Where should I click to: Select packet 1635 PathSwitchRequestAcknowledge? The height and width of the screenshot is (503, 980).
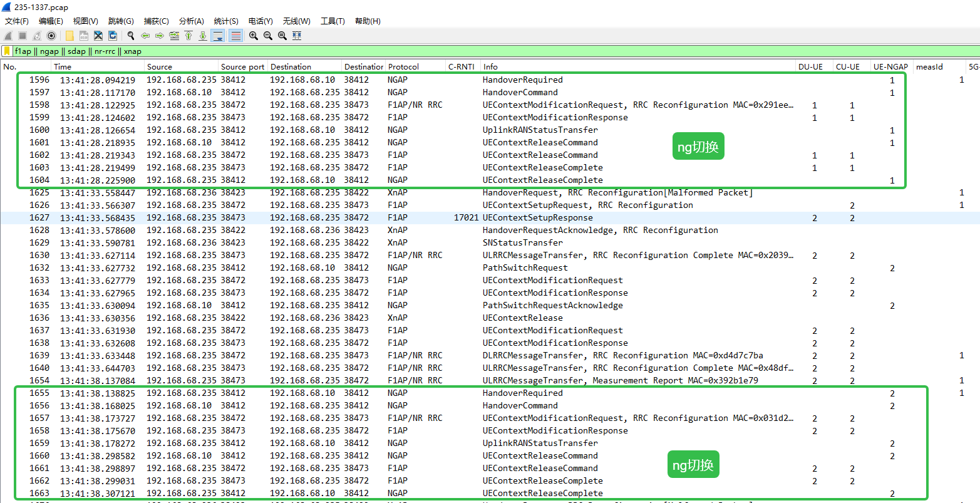click(x=490, y=305)
